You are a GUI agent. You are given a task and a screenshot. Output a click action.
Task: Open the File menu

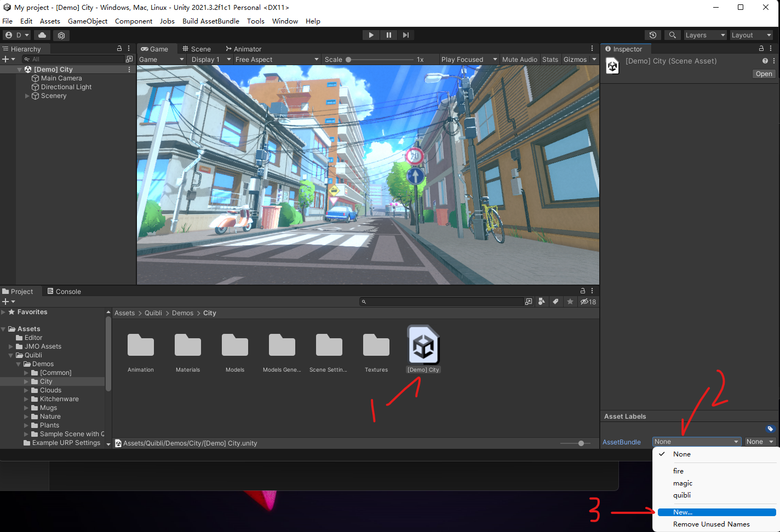[x=7, y=21]
